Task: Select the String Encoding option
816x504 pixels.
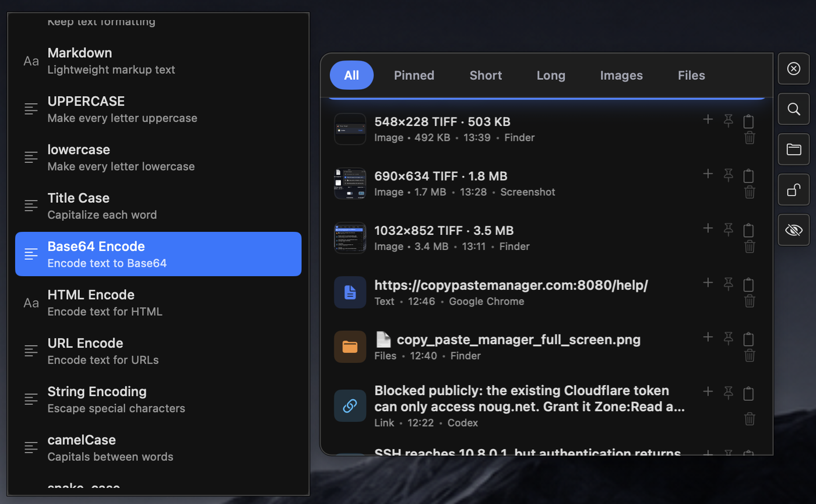Action: point(158,399)
